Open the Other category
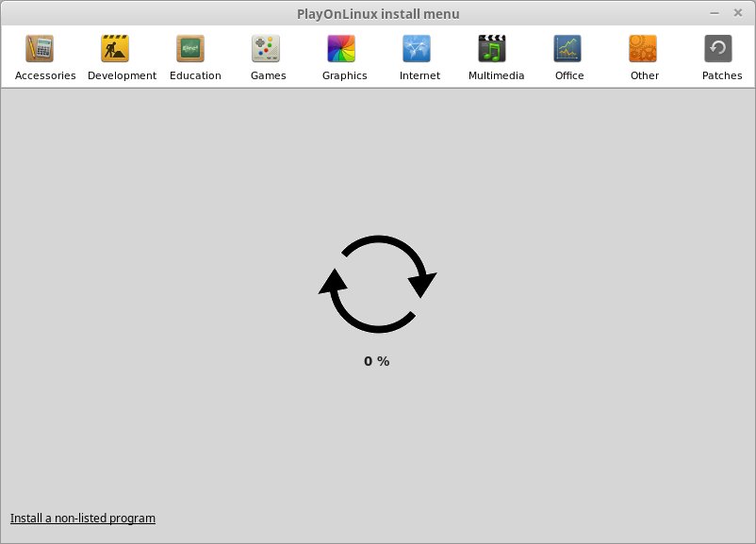This screenshot has width=756, height=544. coord(643,57)
